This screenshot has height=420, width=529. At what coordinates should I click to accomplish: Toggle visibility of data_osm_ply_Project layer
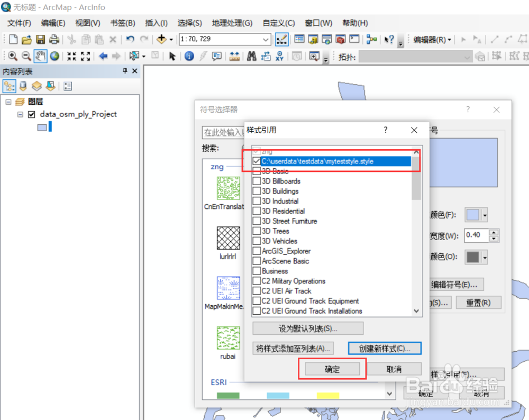click(x=32, y=114)
